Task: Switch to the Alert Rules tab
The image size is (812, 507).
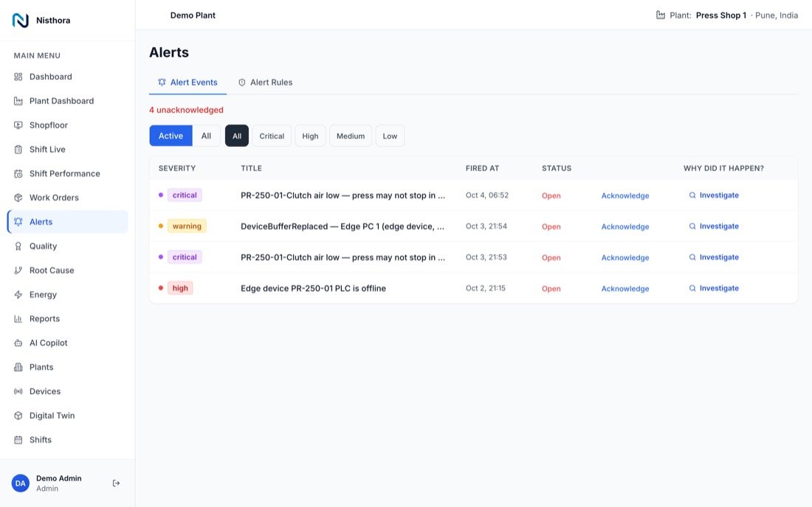Action: (x=265, y=83)
